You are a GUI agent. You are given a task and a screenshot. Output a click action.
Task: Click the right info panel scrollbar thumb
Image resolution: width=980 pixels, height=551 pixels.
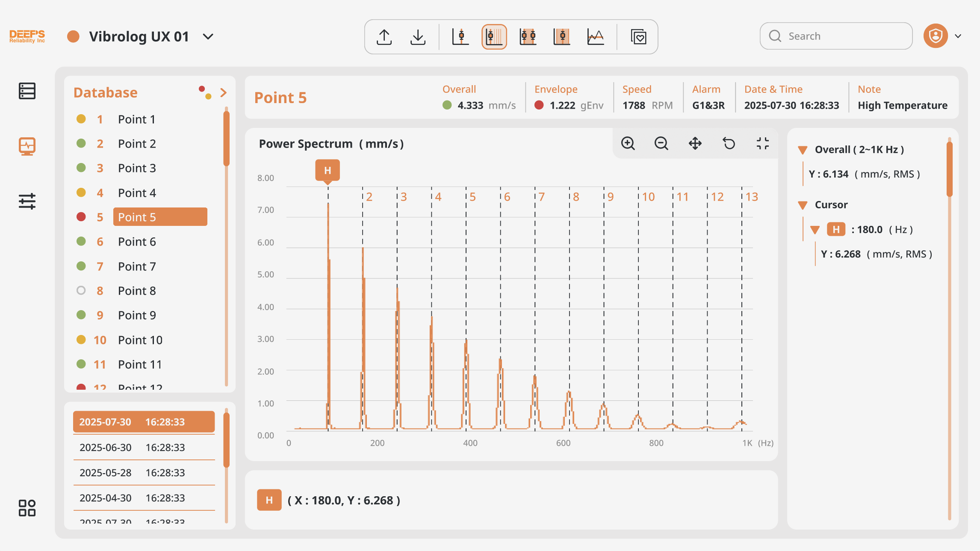click(x=950, y=169)
